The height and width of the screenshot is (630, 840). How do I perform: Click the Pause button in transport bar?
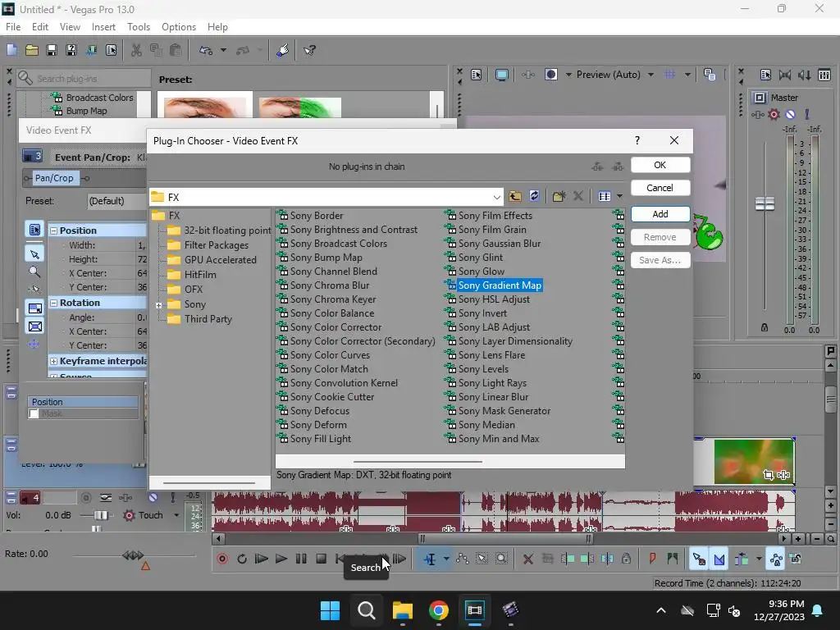pyautogui.click(x=301, y=559)
